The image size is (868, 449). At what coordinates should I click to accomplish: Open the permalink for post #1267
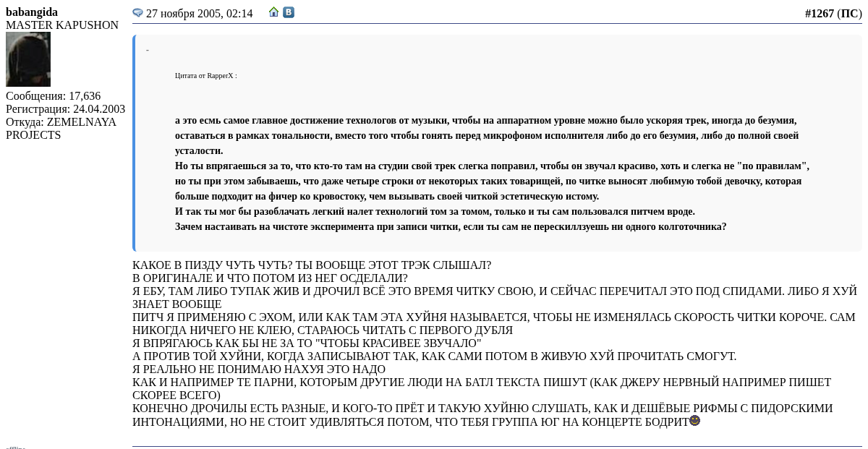[x=819, y=13]
